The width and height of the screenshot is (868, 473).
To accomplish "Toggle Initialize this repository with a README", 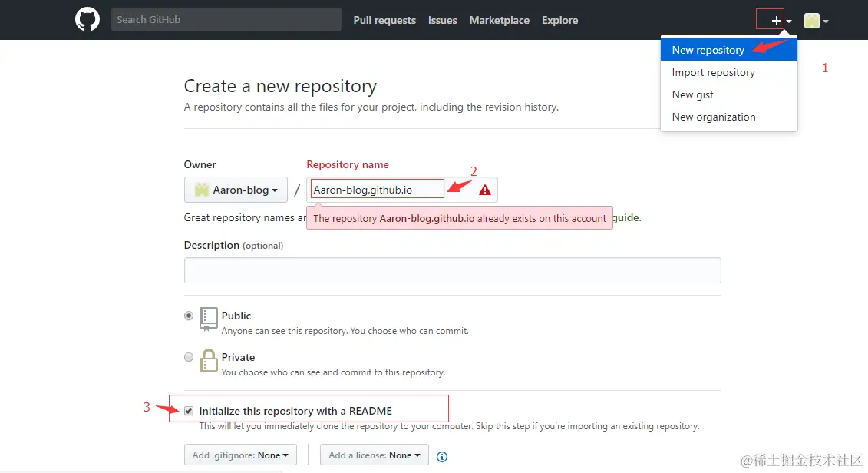I will 189,411.
